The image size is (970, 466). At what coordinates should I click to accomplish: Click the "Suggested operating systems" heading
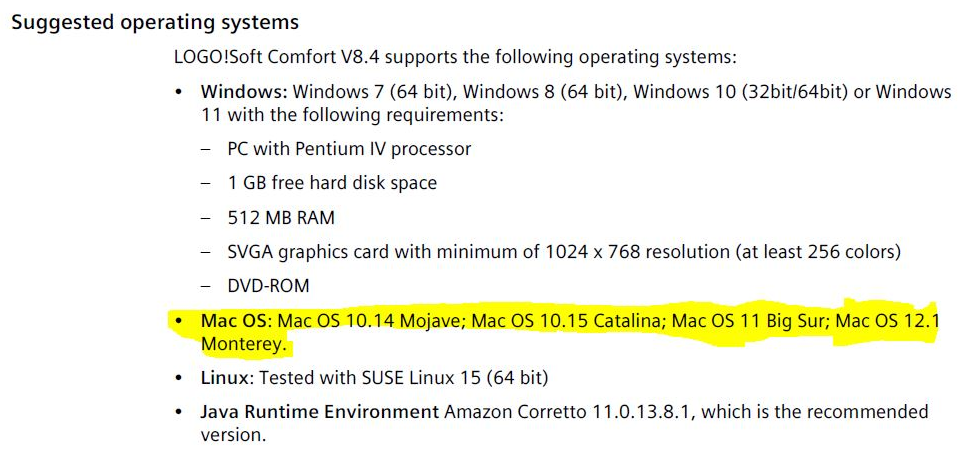point(155,22)
